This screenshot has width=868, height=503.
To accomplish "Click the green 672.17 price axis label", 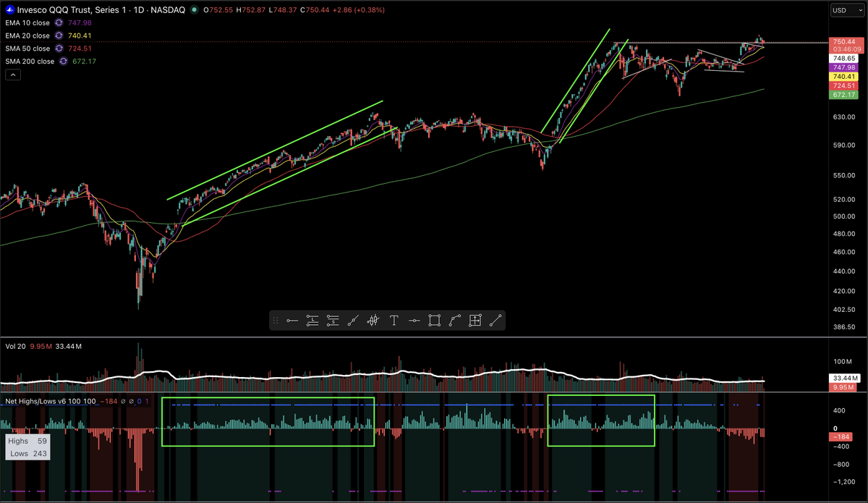I will click(x=844, y=95).
